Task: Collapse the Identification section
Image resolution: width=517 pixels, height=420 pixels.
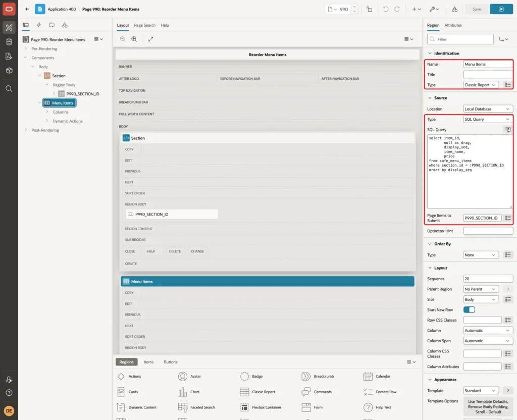Action: click(x=430, y=54)
